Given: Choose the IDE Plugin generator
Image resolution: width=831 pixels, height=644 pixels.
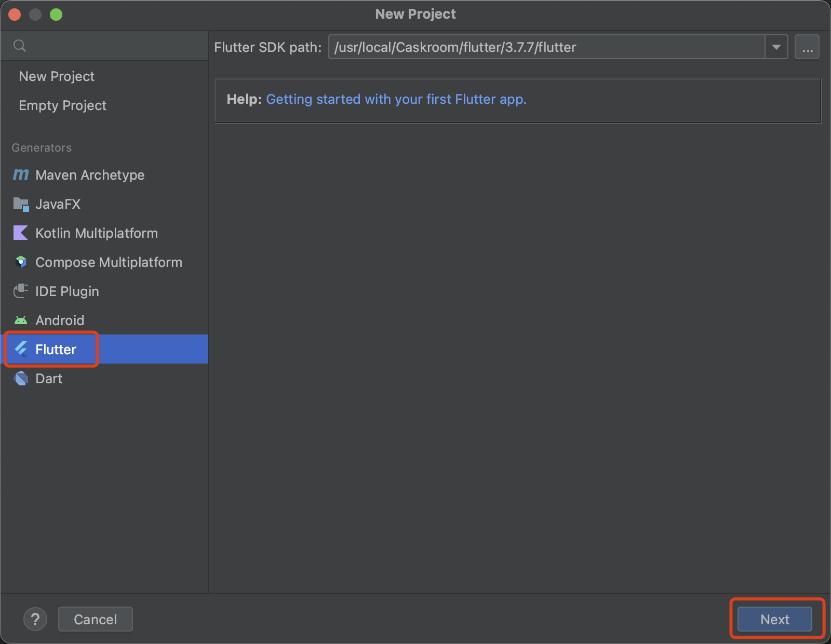Looking at the screenshot, I should coord(104,291).
